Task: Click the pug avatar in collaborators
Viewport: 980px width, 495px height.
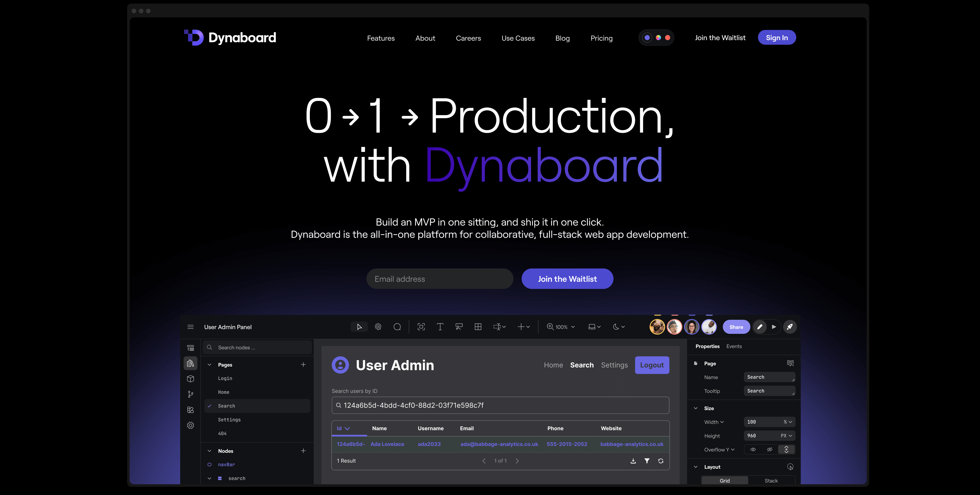Action: [x=657, y=327]
